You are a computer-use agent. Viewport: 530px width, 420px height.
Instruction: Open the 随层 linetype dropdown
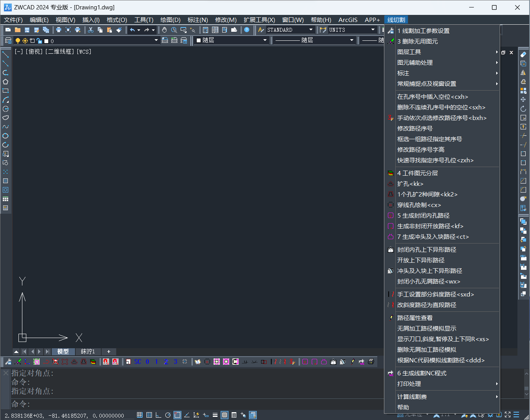352,40
